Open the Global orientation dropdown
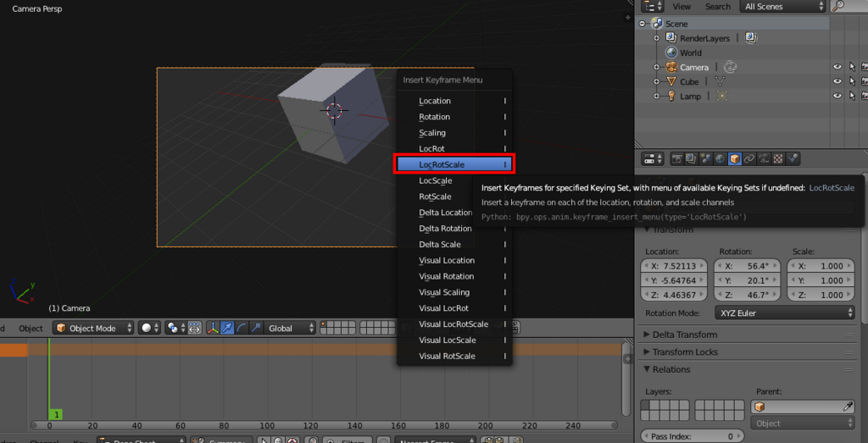Screen dimensions: 868x443 (290, 328)
